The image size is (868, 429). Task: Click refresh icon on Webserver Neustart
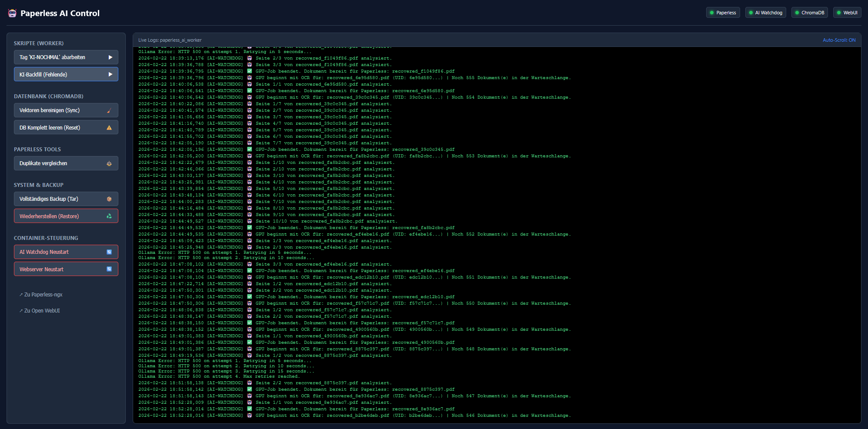109,269
